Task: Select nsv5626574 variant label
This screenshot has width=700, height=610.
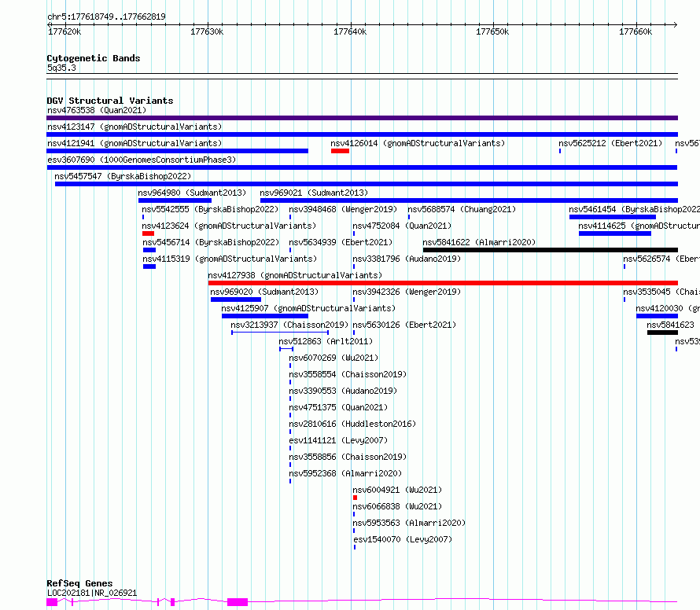Action: [661, 259]
